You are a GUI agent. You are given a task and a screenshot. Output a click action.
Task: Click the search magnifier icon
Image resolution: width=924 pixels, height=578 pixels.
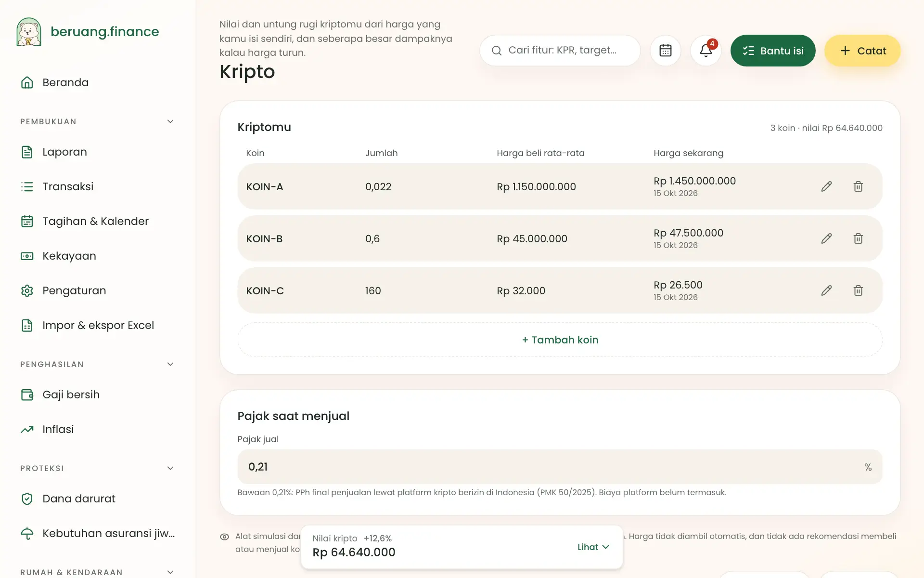pos(497,51)
